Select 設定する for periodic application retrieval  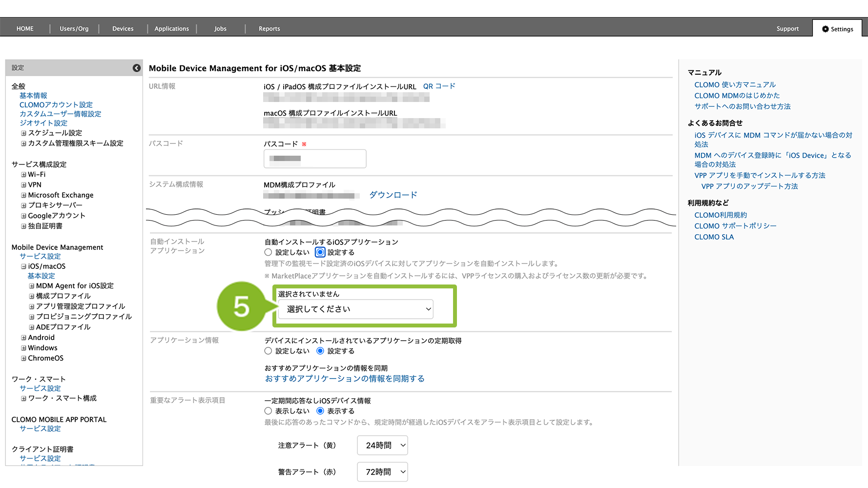320,351
